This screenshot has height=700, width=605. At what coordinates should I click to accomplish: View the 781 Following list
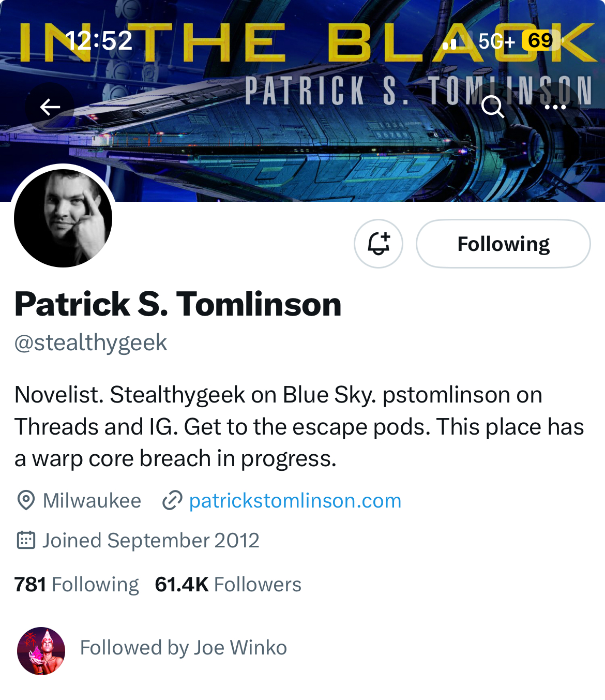[77, 584]
